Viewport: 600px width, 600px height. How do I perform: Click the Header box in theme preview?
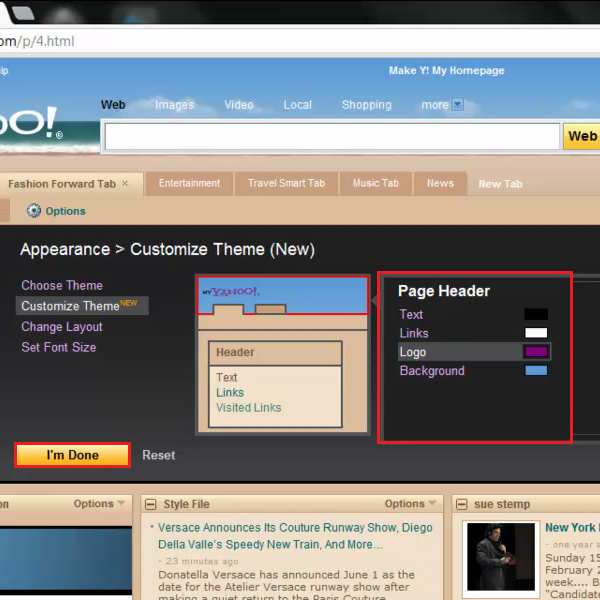coord(275,352)
